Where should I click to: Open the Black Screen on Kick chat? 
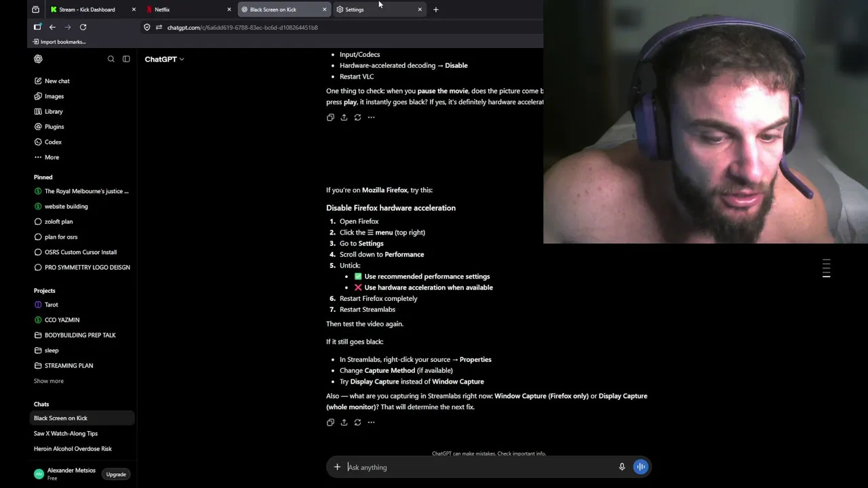pyautogui.click(x=83, y=418)
